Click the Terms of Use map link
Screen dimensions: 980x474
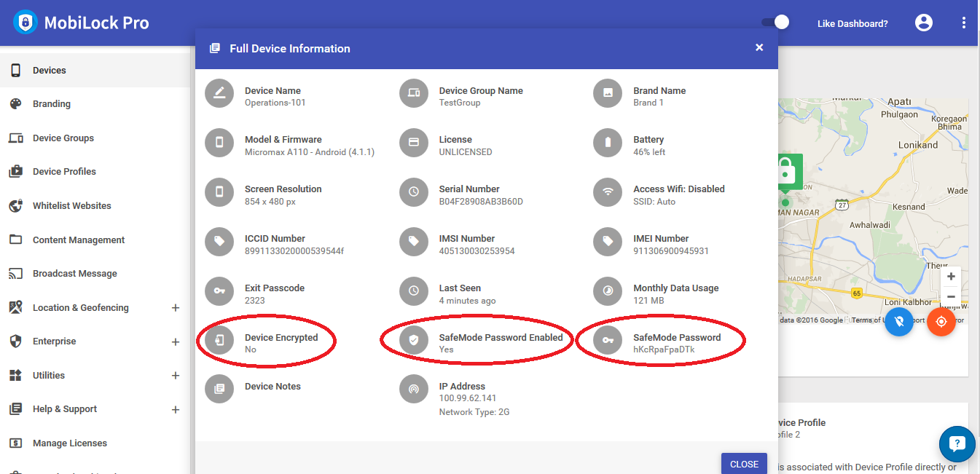point(868,320)
